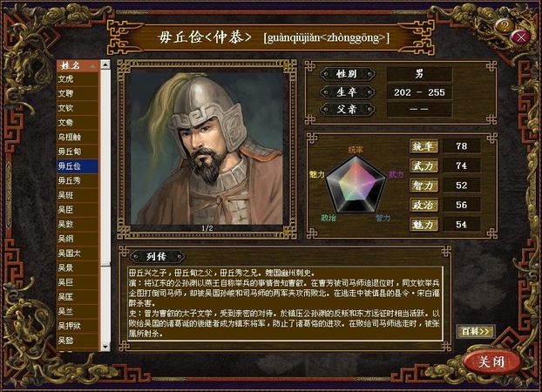Image resolution: width=542 pixels, height=392 pixels.
Task: Close the dialog with the X icon
Action: pos(521,37)
